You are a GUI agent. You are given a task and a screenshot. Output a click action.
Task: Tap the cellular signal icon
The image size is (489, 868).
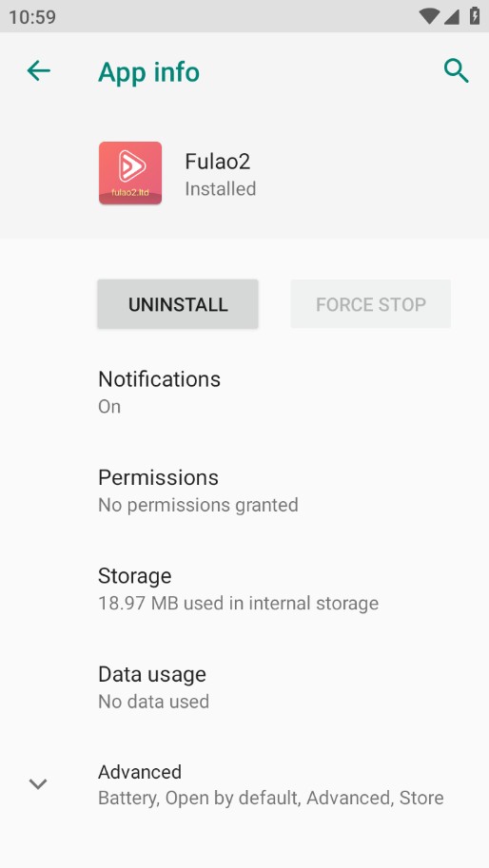451,16
